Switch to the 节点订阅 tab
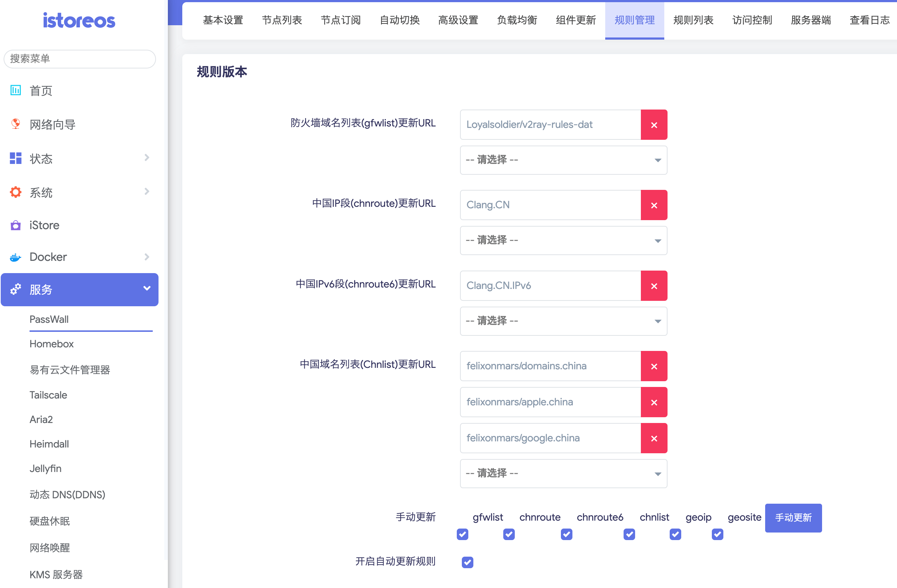 click(x=340, y=20)
